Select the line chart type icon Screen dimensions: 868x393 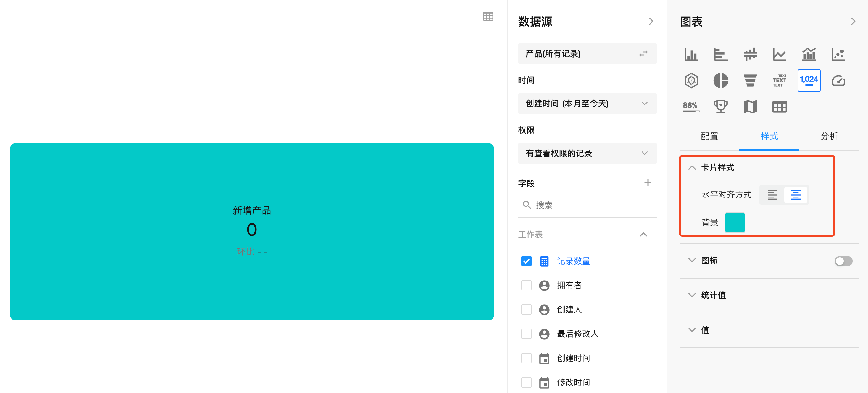(x=779, y=54)
